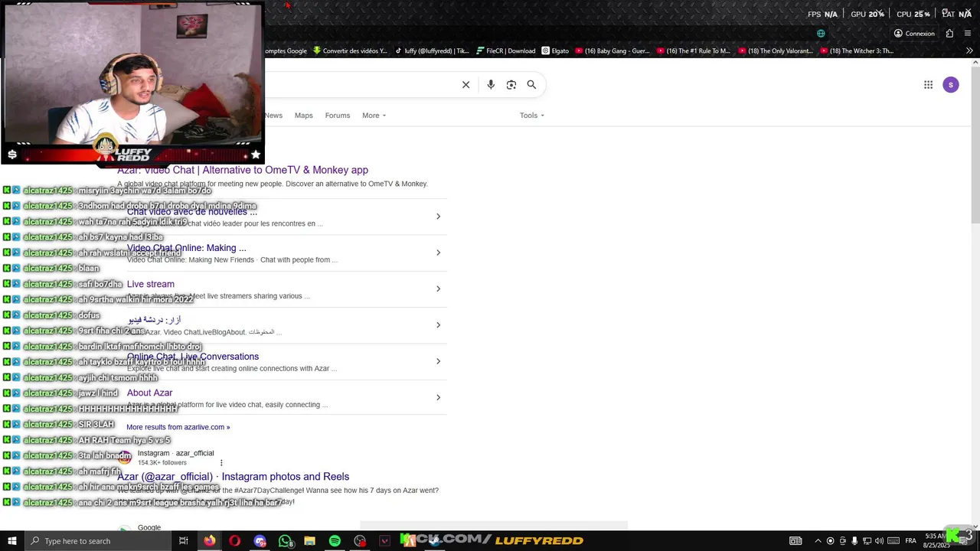The image size is (980, 551).
Task: Expand the More search filters dropdown
Action: [x=374, y=116]
